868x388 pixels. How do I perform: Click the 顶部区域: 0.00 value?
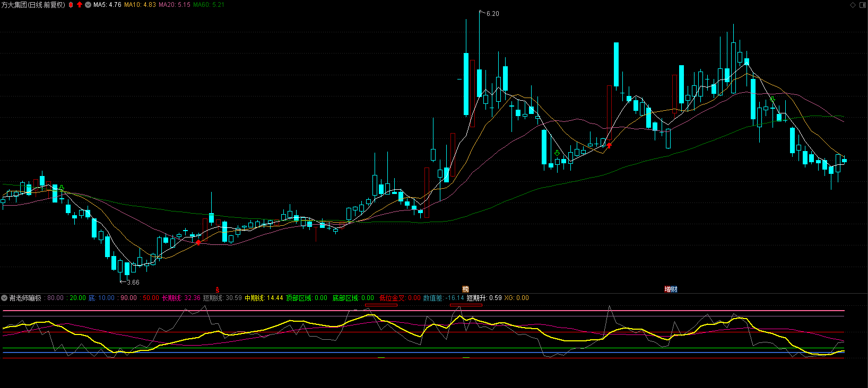point(307,298)
